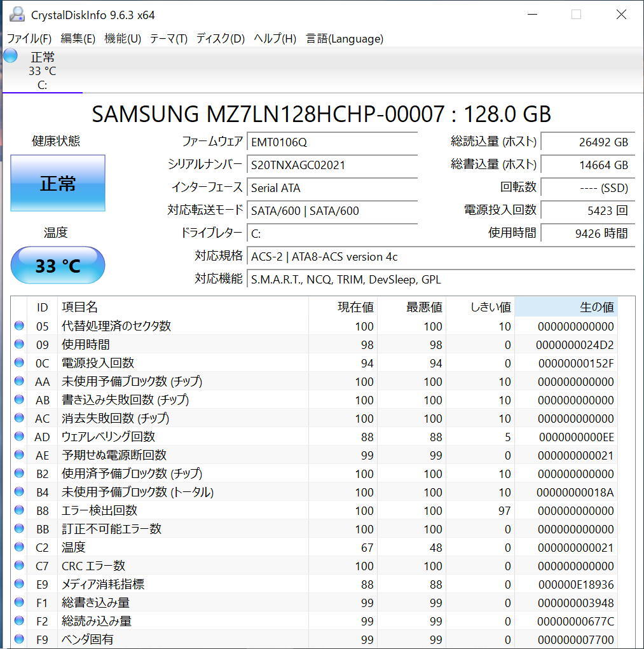Click the 正常 health status button
The height and width of the screenshot is (649, 644).
point(58,183)
